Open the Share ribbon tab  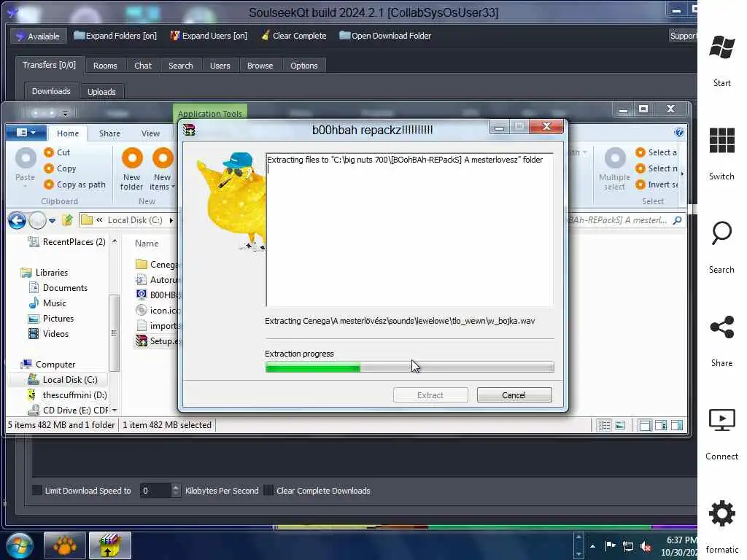(109, 134)
